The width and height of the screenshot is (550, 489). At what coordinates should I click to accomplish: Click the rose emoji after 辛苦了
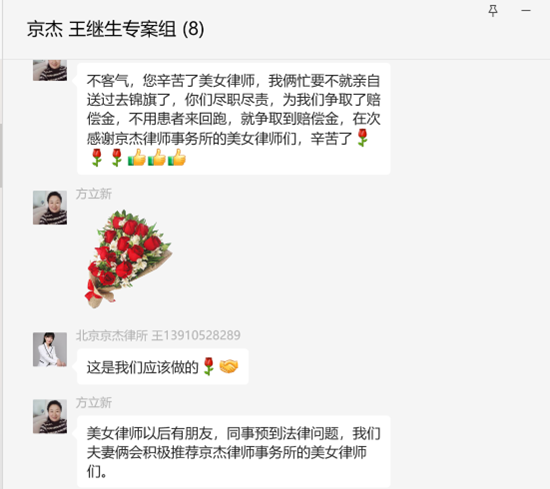point(362,138)
